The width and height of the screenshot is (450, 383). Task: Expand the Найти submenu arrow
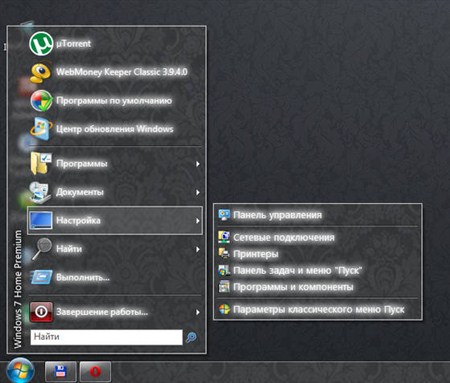click(198, 249)
